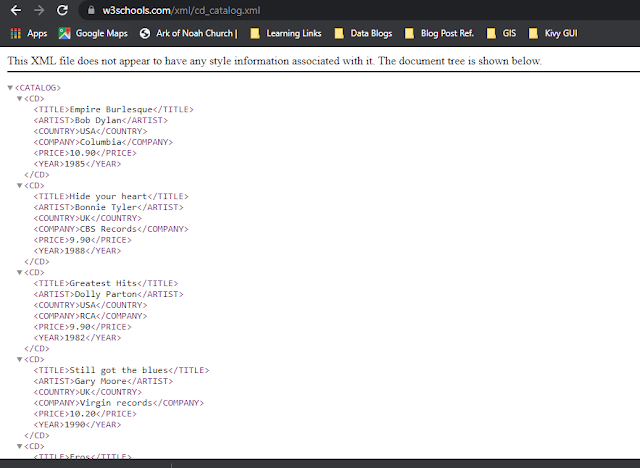640x468 pixels.
Task: Collapse the CD node containing Still got the blues
Action: (x=19, y=359)
